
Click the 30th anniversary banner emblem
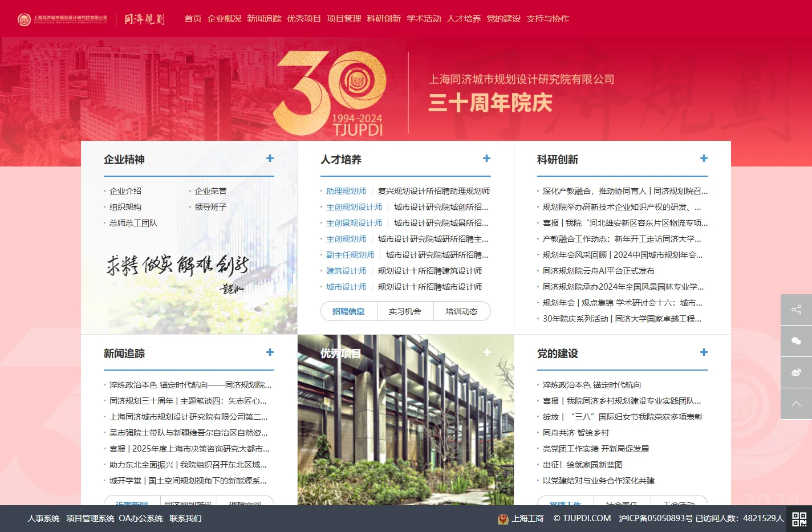[330, 94]
